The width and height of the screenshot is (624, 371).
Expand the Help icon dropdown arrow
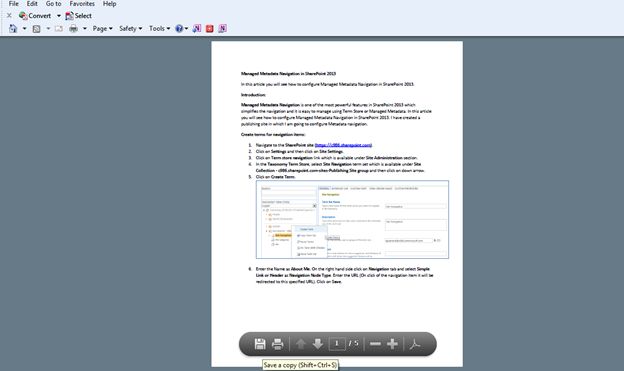pos(186,29)
